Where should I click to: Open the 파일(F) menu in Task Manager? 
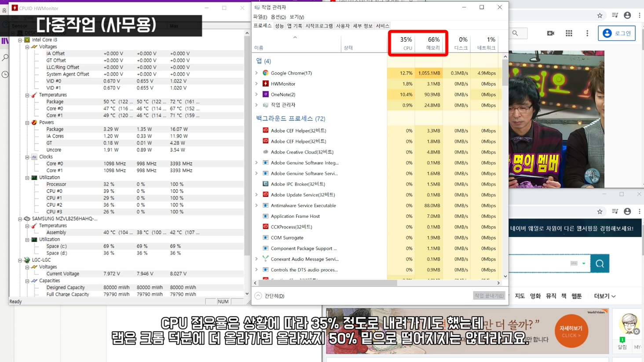[260, 17]
